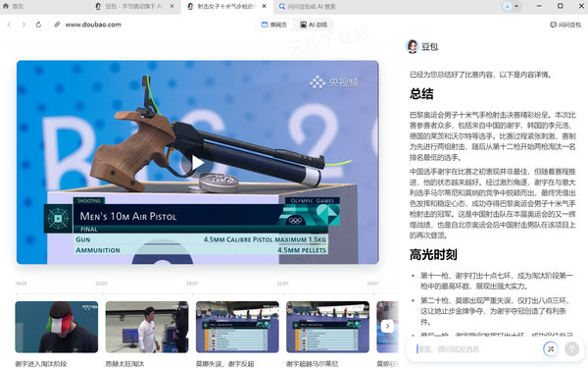The width and height of the screenshot is (588, 368).
Task: Click the 恩赫太旺淘汰 caption
Action: pyautogui.click(x=124, y=363)
